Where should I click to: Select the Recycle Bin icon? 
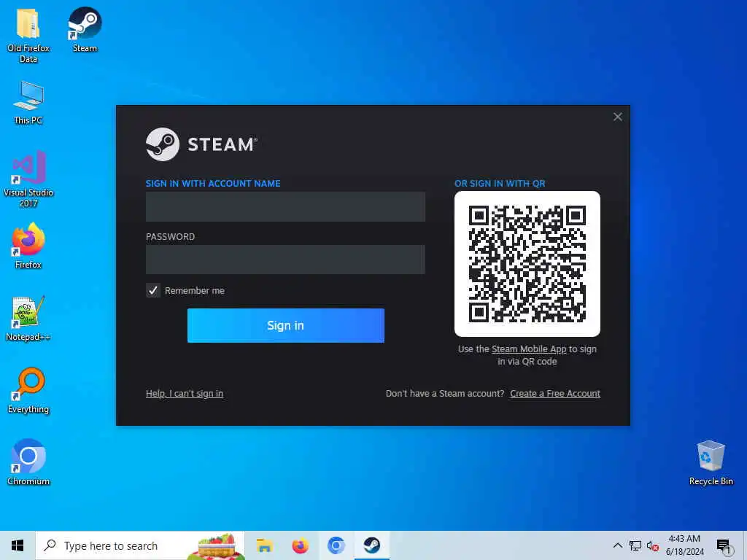coord(711,463)
